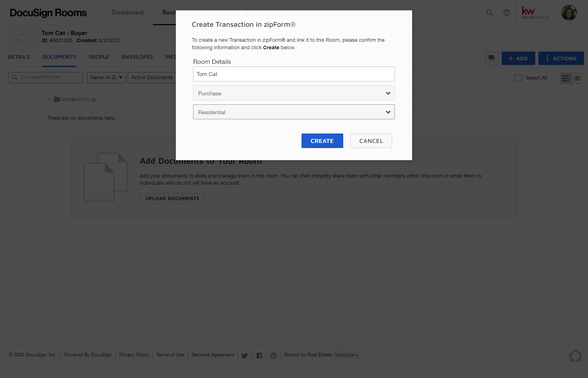
Task: Select the DOCUMENTS tab
Action: click(x=59, y=57)
